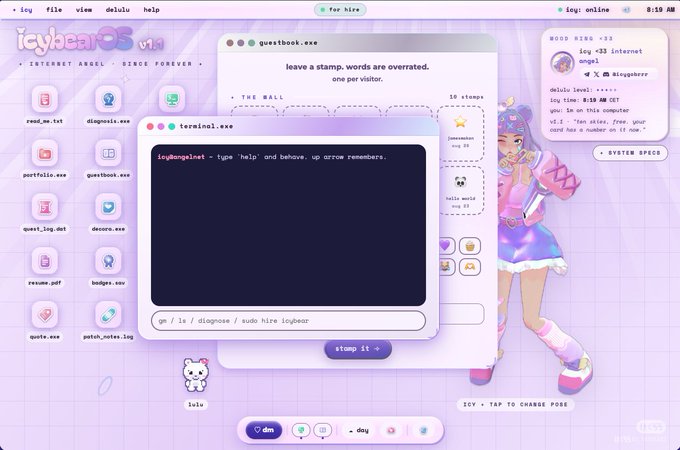The image size is (680, 450).
Task: Open the portfolio.exe desktop icon
Action: (x=45, y=154)
